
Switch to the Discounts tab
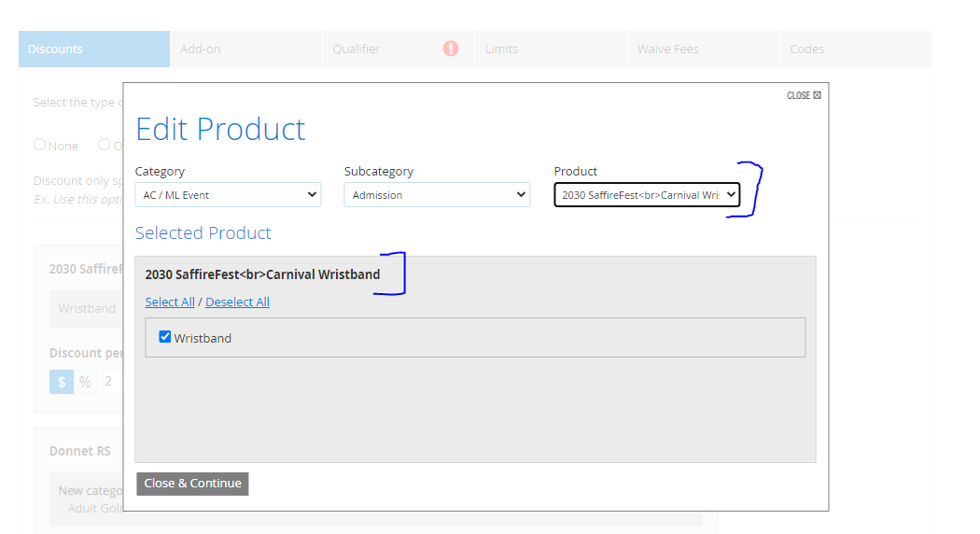[x=93, y=49]
